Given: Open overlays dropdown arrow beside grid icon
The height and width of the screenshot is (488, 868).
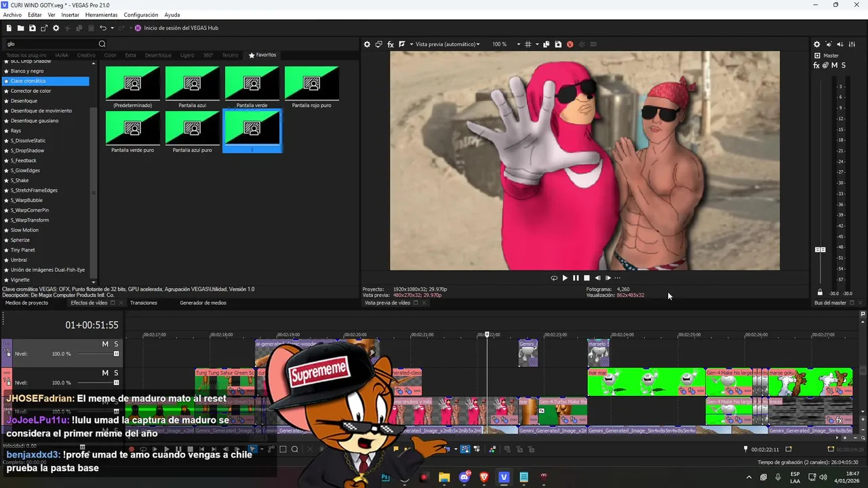Looking at the screenshot, I should tap(536, 44).
